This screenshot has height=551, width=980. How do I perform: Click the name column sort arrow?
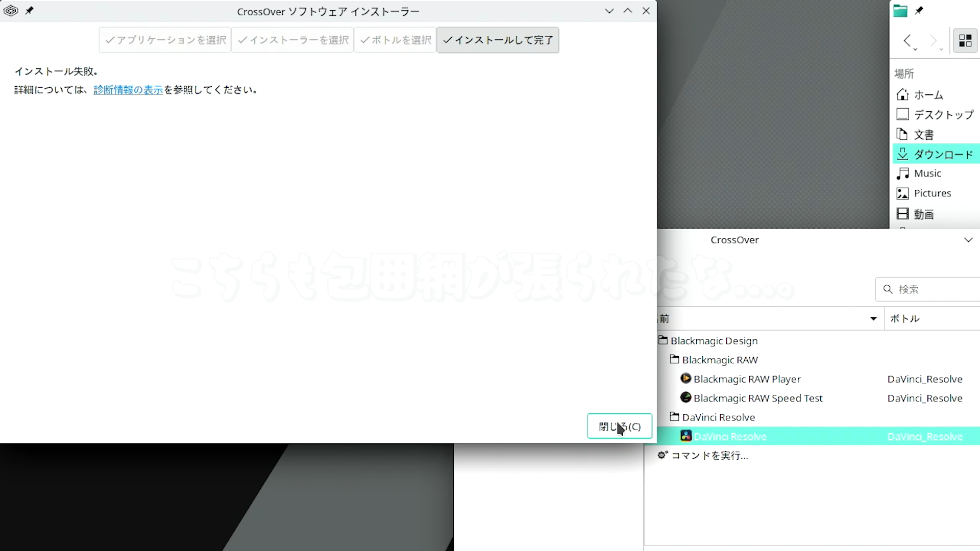873,319
